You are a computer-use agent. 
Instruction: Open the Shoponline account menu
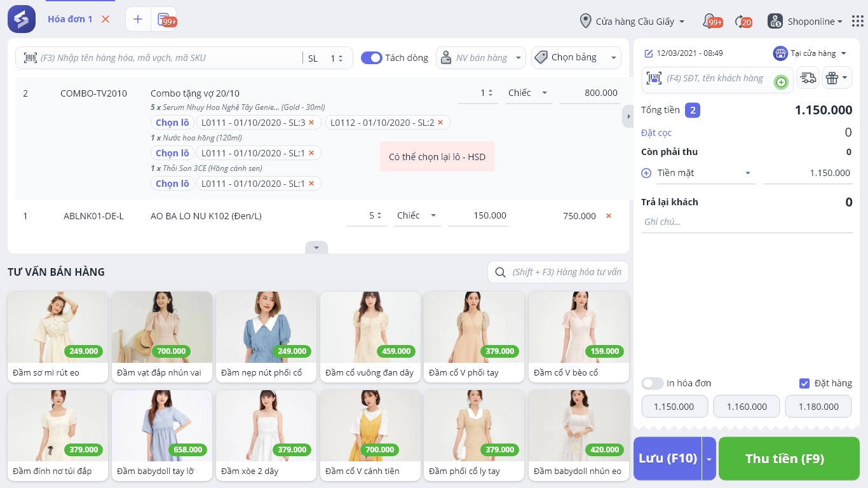click(805, 22)
